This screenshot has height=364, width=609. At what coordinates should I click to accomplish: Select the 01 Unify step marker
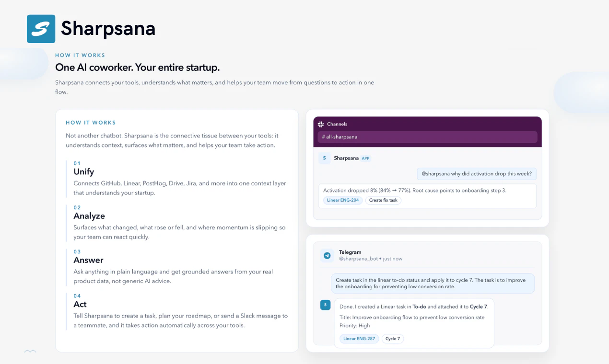click(77, 163)
